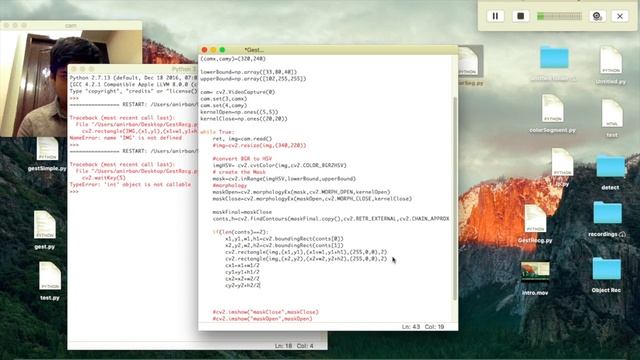Viewport: 640px width, 360px height.
Task: Open the Object Rec folder
Action: click(x=607, y=274)
